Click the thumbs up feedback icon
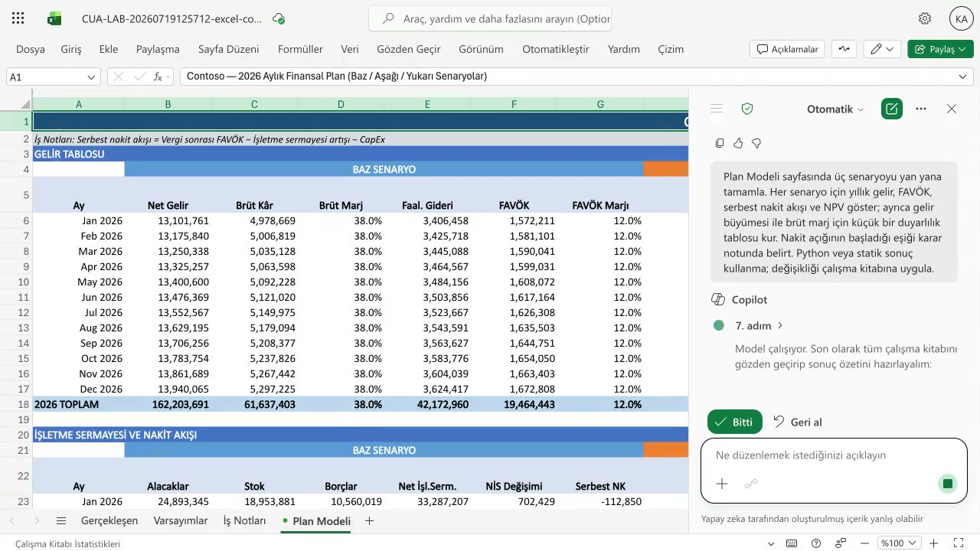Viewport: 980px width, 551px height. tap(738, 143)
